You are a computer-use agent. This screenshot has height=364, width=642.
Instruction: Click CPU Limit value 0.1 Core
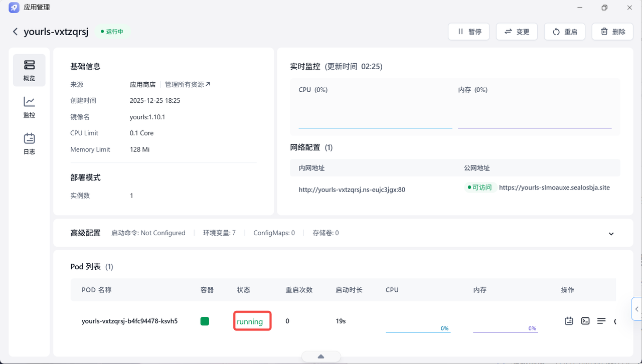141,133
